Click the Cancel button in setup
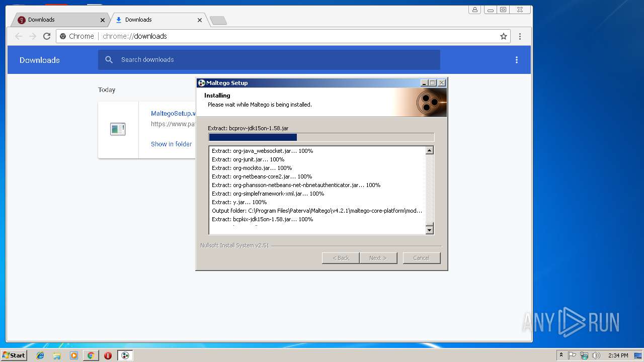This screenshot has width=644, height=362. pyautogui.click(x=422, y=258)
